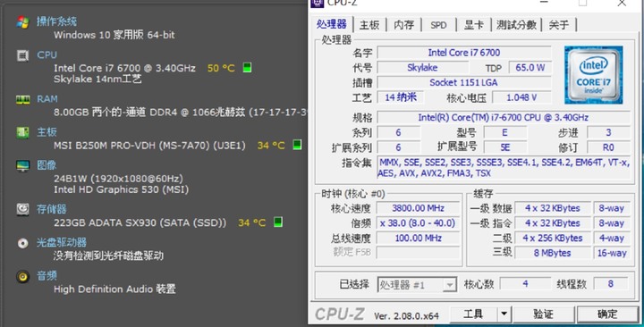The height and width of the screenshot is (327, 644).
Task: Open the RAM section heading in Speccy
Action: point(47,99)
